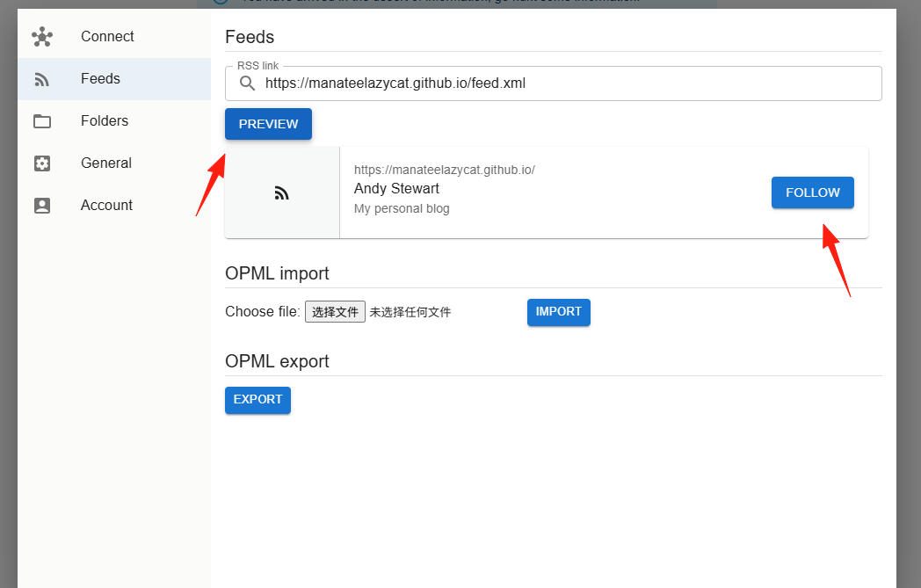Click the RSS Feeds icon in sidebar
The image size is (921, 588).
tap(41, 79)
